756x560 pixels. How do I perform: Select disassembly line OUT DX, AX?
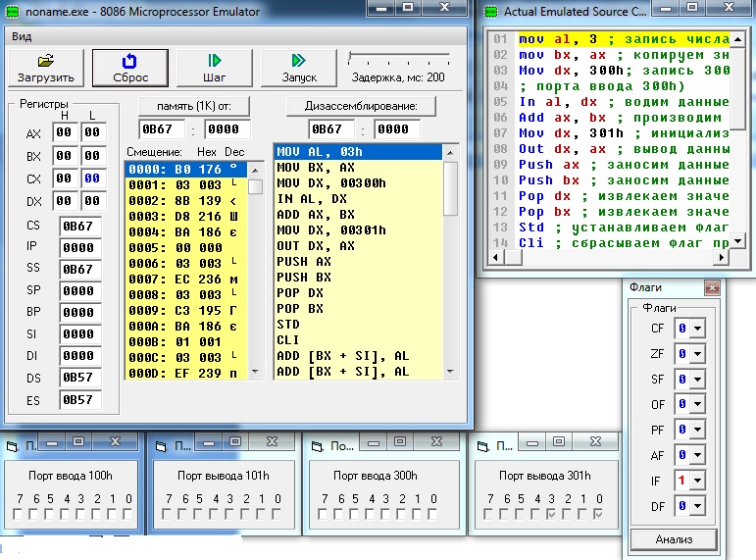point(358,246)
